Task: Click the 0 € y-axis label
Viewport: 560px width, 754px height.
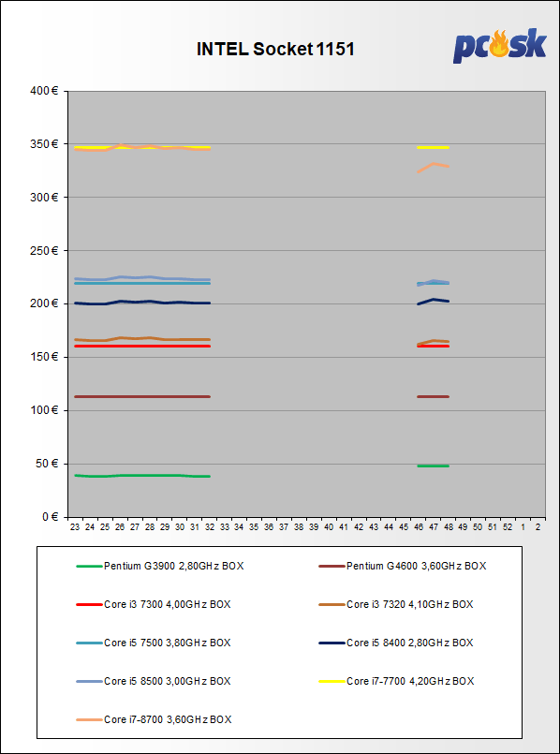Action: point(51,517)
